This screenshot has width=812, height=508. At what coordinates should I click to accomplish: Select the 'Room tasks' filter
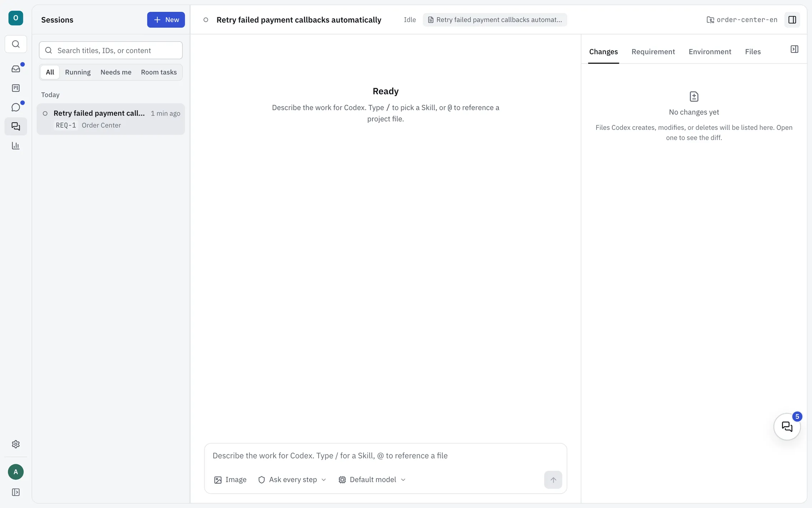click(159, 72)
